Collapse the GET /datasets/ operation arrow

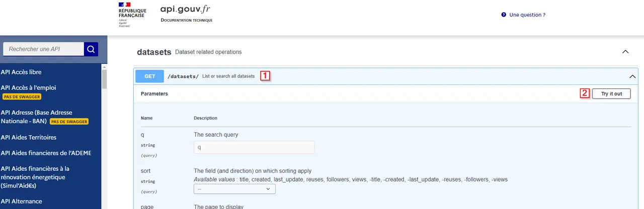[633, 76]
